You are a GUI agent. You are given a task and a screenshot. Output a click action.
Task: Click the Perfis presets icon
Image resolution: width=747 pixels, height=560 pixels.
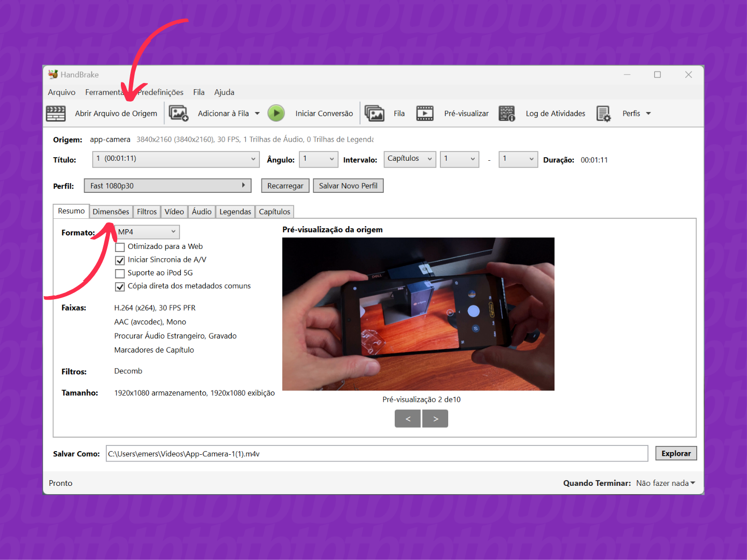[x=603, y=114]
